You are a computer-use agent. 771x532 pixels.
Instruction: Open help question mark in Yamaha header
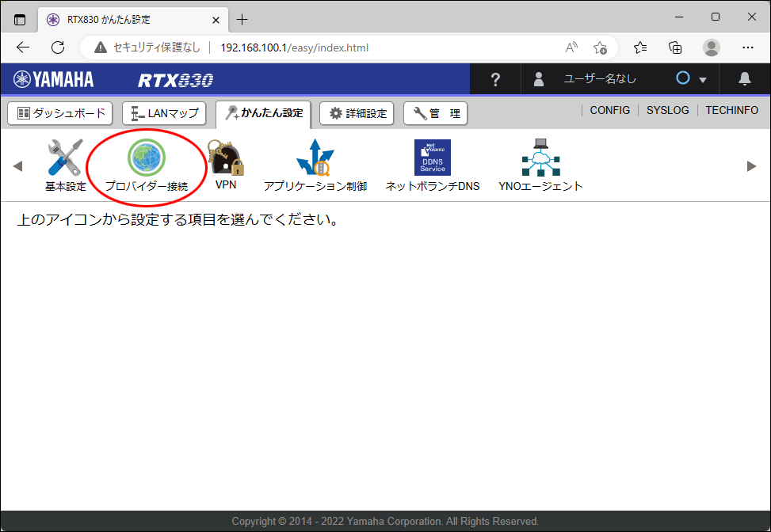[x=496, y=79]
